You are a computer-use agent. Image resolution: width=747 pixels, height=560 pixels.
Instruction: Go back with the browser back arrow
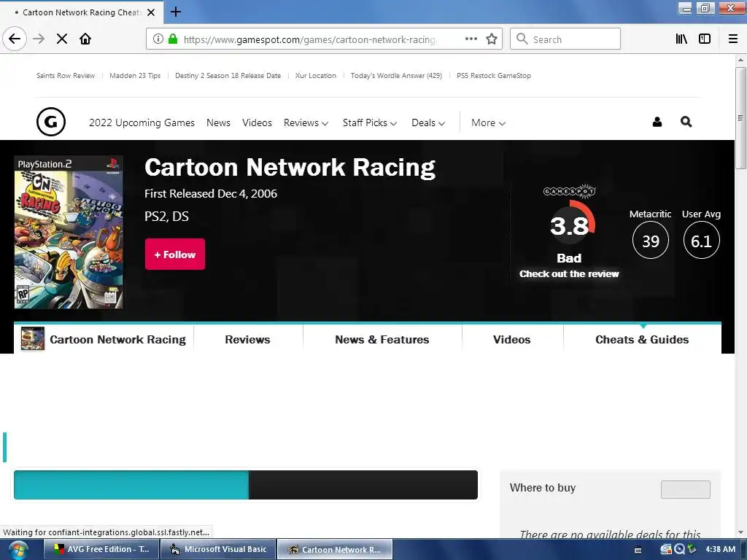pyautogui.click(x=15, y=39)
